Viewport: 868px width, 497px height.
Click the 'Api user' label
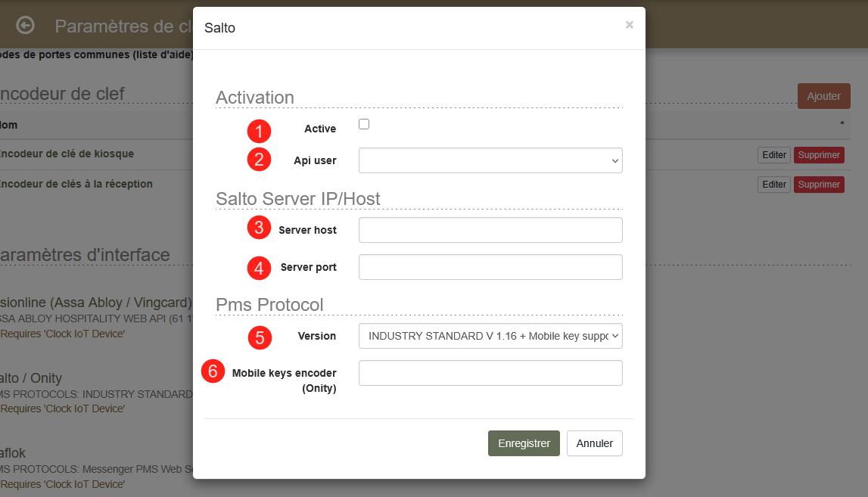pos(315,160)
